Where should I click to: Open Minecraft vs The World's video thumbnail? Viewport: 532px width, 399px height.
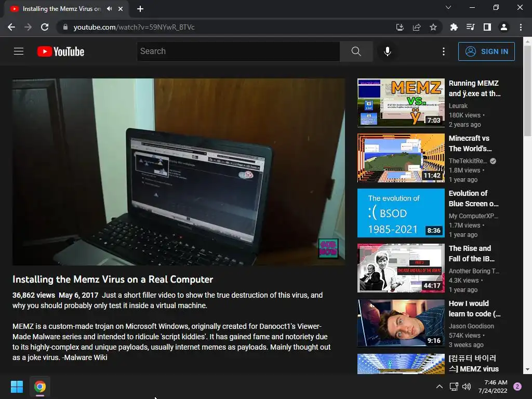pyautogui.click(x=401, y=158)
